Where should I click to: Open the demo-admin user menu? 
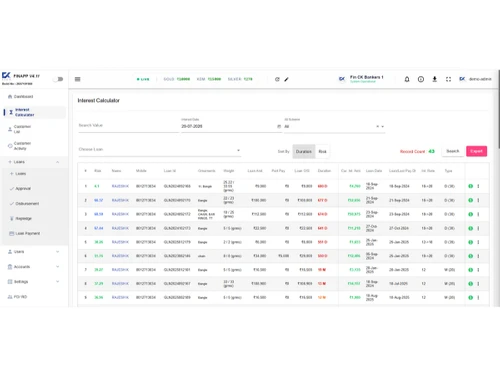[x=475, y=79]
